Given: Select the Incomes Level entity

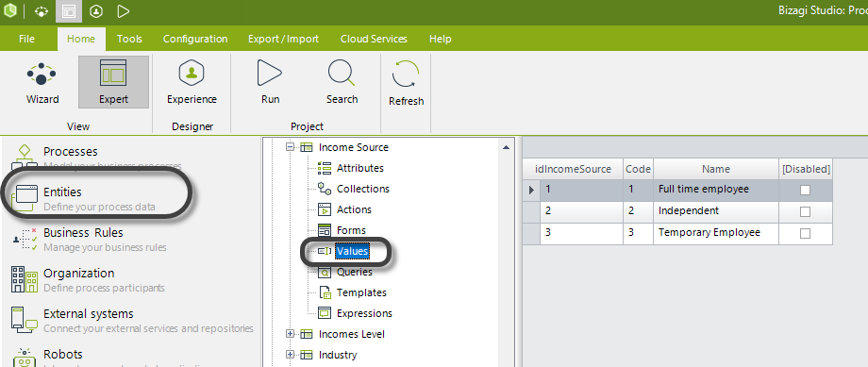Looking at the screenshot, I should click(x=352, y=334).
